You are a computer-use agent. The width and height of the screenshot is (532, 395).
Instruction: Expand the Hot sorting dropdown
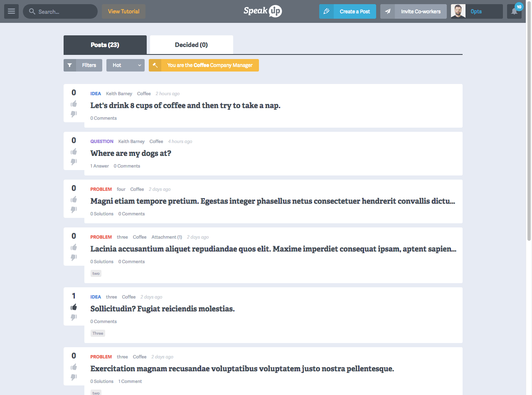tap(125, 65)
